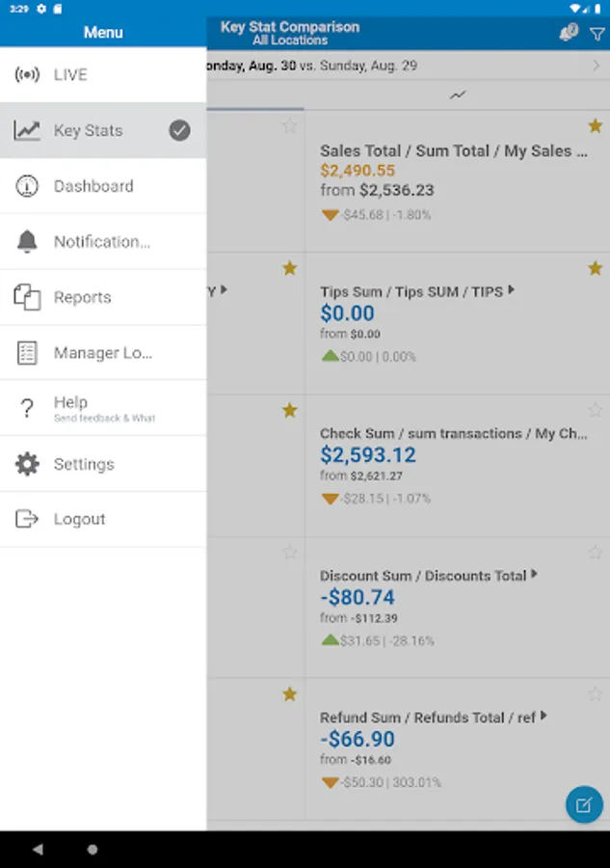Select Key Stats menu item
610x868 pixels.
point(88,130)
